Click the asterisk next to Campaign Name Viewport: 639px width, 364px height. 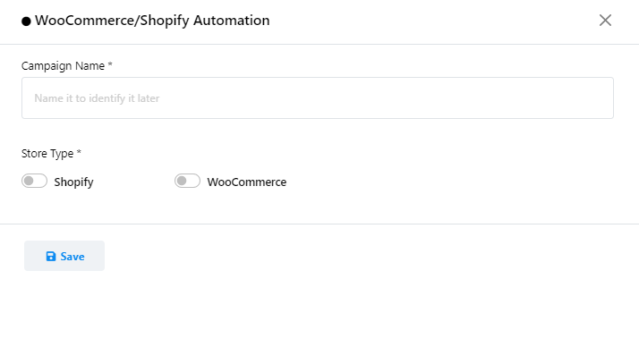[x=110, y=65]
